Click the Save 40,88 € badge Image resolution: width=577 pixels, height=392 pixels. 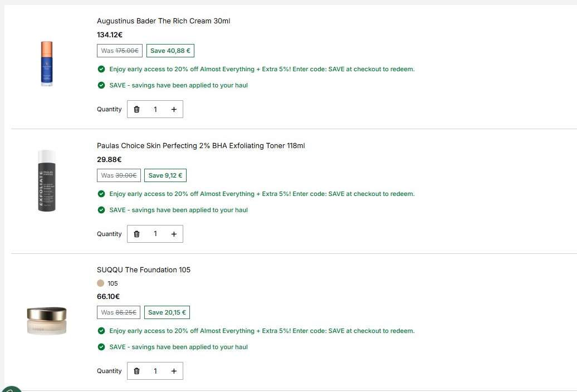170,51
